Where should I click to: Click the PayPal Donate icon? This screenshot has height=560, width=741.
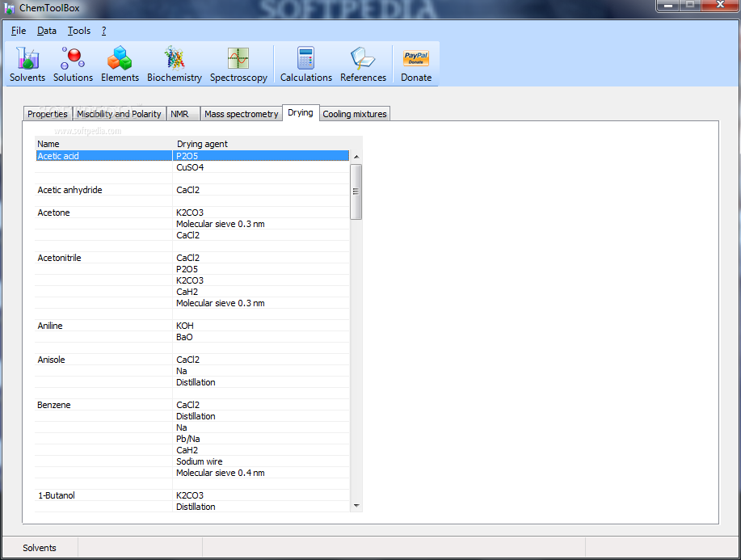[416, 58]
